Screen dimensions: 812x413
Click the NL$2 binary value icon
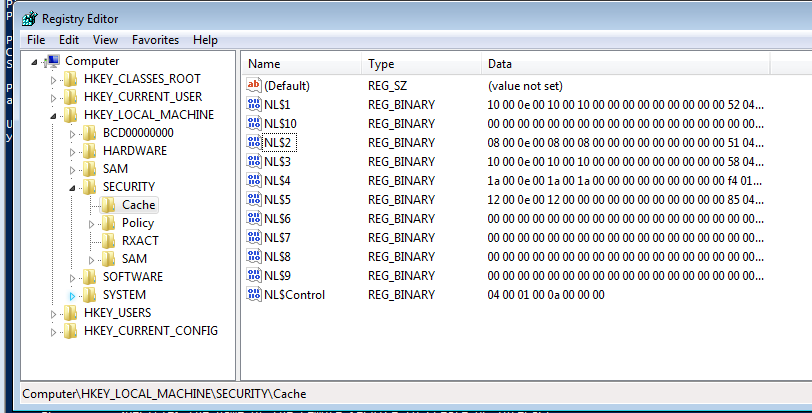click(254, 142)
